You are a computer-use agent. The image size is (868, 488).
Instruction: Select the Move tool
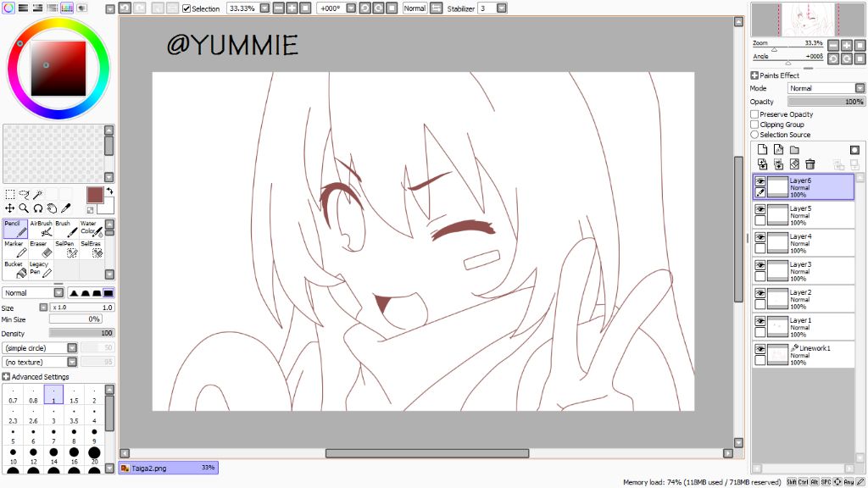10,208
